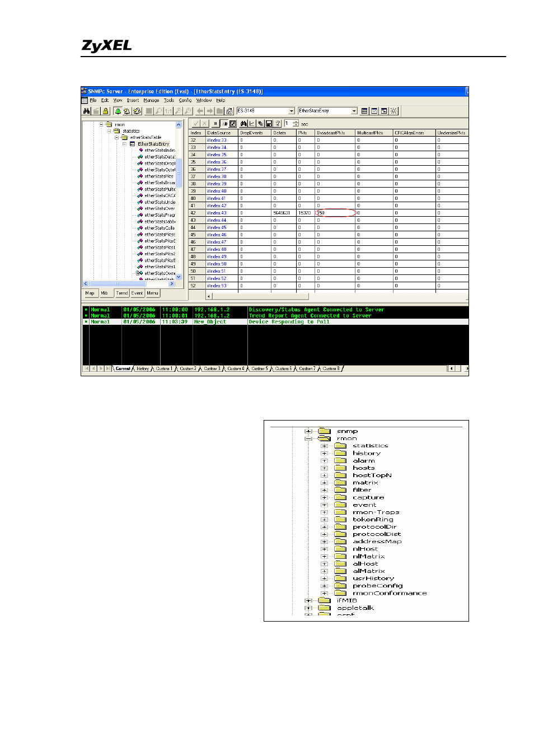The image size is (534, 756).
Task: Select the rmon-Traps folder in lower tree
Action: point(376,512)
